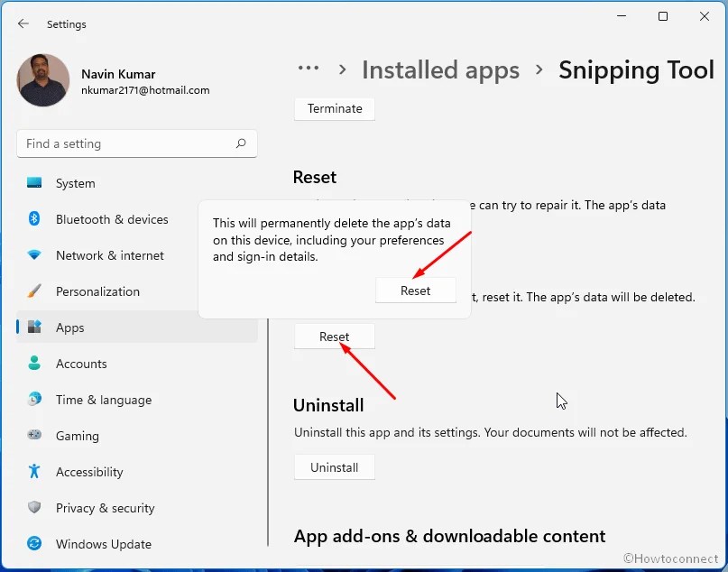Click the Gaming Xbox icon

(x=32, y=436)
